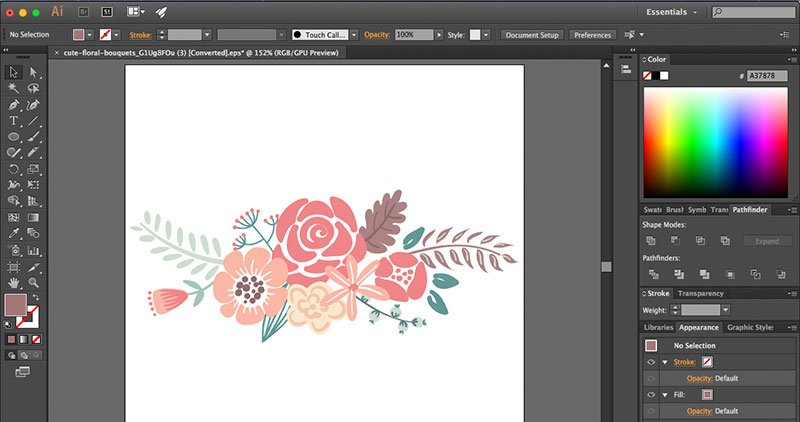Click the Pathfinder Unite shape mode icon
This screenshot has width=800, height=422.
point(651,240)
